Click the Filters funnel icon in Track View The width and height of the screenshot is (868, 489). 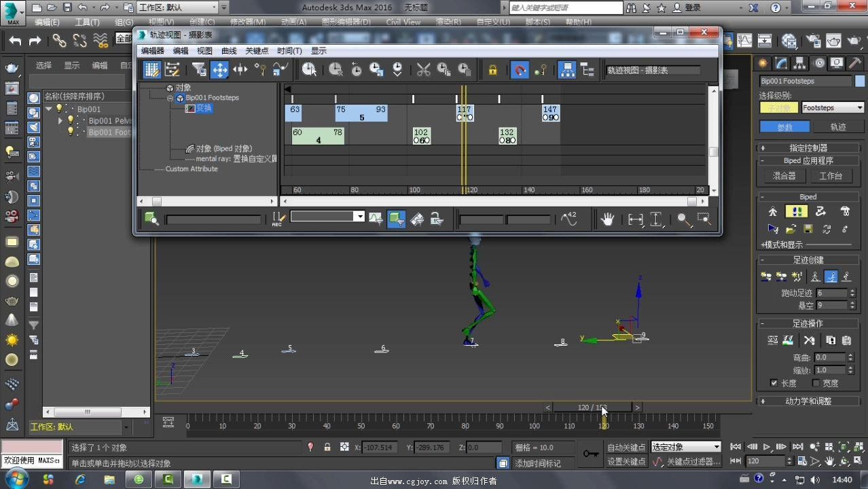[198, 69]
